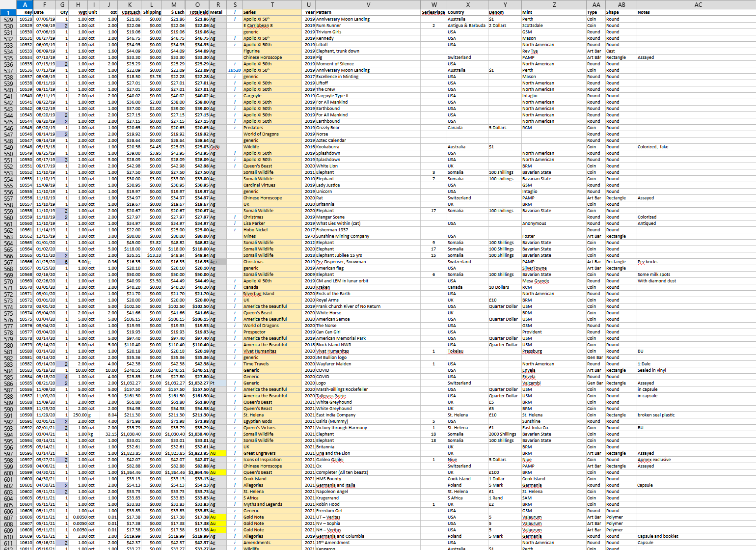Click the 'Sunshine Mining Company' cell
Viewport: 756px width, 550px height.
point(368,236)
